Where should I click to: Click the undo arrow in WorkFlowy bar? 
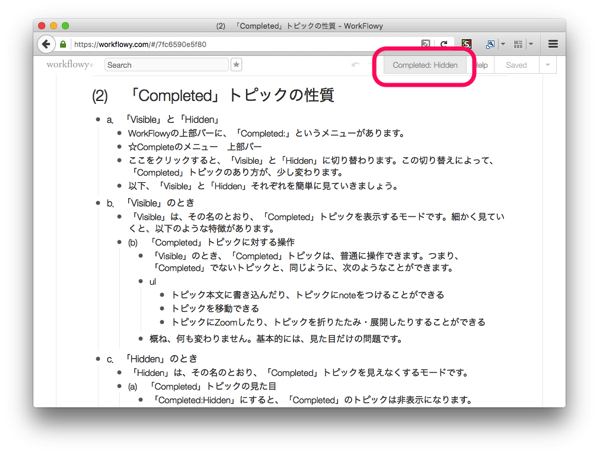point(355,65)
